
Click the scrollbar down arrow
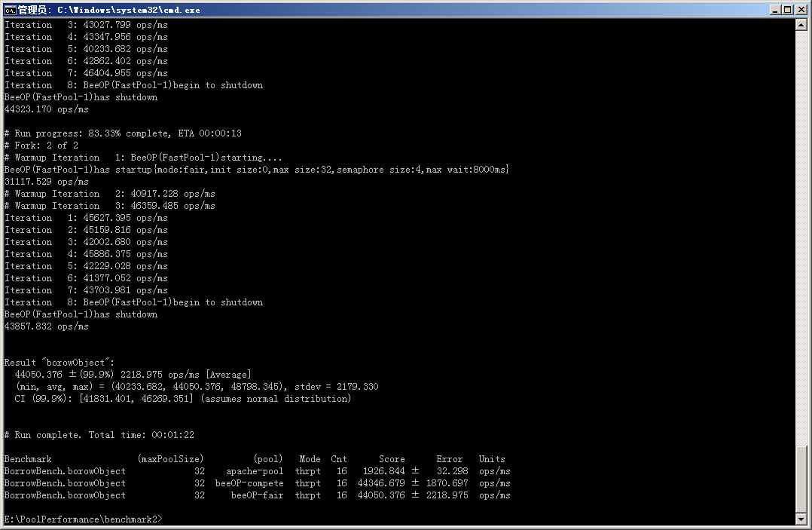coord(801,519)
